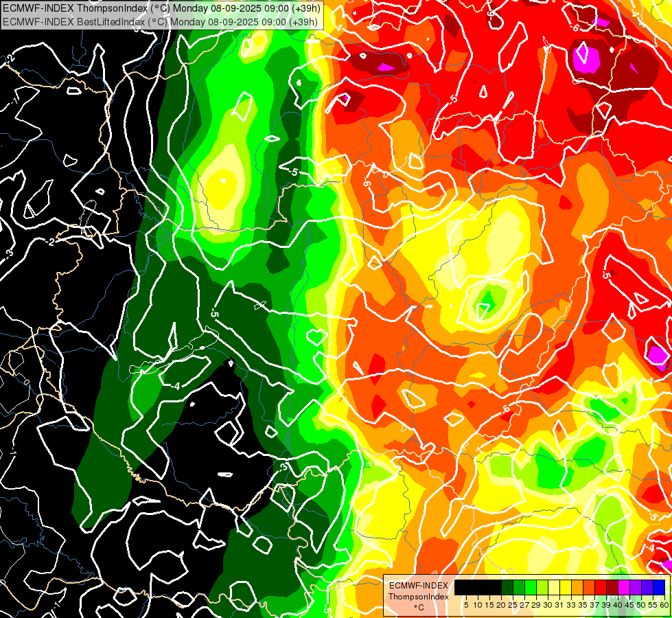This screenshot has width=672, height=618.
Task: Click the legend tick label 25
Action: pos(513,605)
